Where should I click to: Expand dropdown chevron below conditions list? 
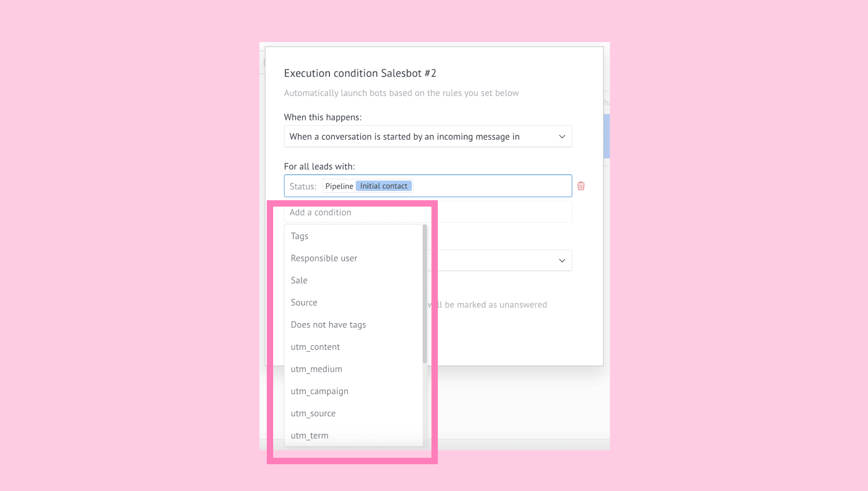click(562, 261)
